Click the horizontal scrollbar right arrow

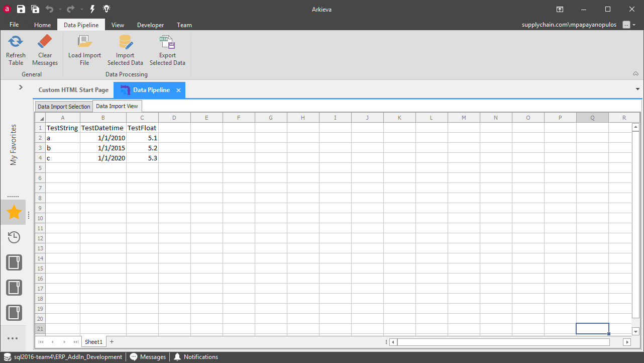(x=627, y=342)
